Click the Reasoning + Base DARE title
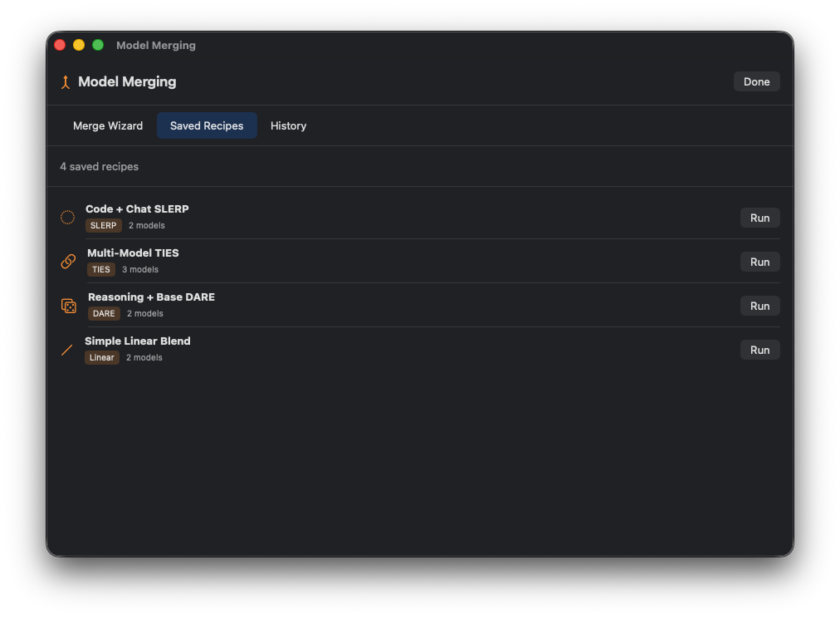Image resolution: width=840 pixels, height=618 pixels. pos(151,297)
